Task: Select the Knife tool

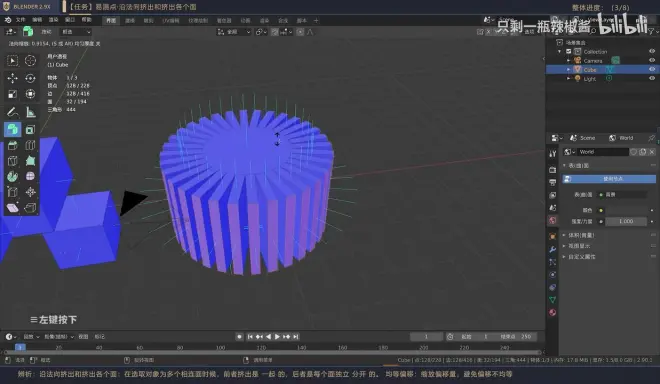Action: pyautogui.click(x=12, y=161)
